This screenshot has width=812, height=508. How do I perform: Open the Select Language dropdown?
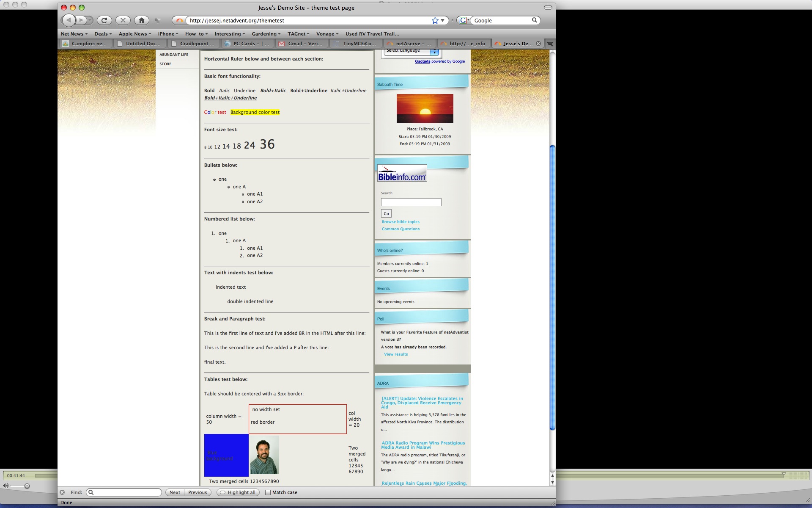[411, 51]
